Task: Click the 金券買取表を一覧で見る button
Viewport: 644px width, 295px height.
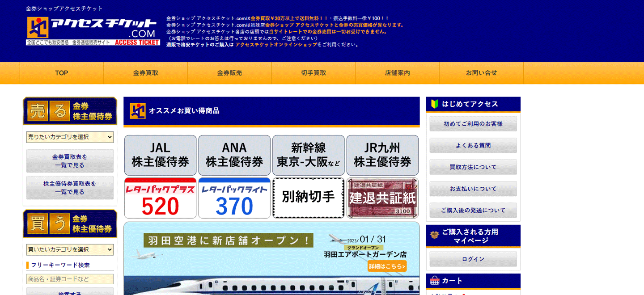Action: point(70,161)
